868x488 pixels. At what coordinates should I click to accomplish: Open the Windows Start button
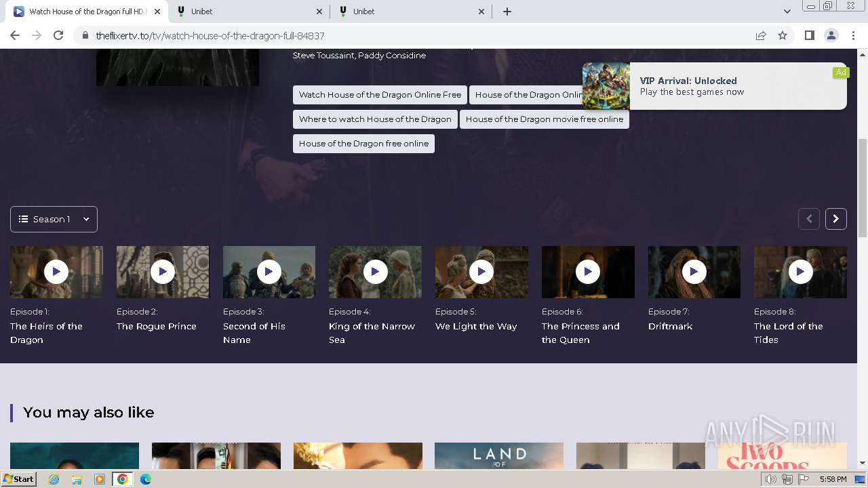click(19, 479)
